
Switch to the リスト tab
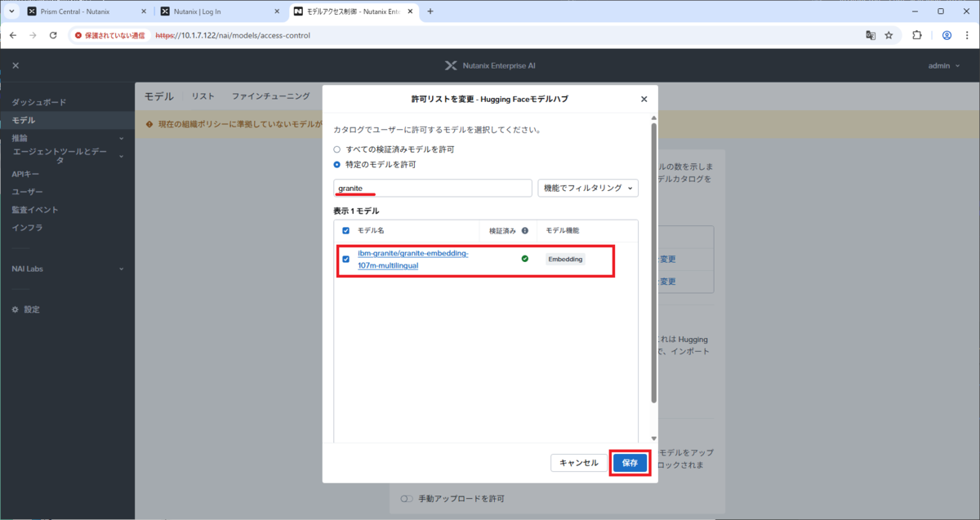click(203, 96)
